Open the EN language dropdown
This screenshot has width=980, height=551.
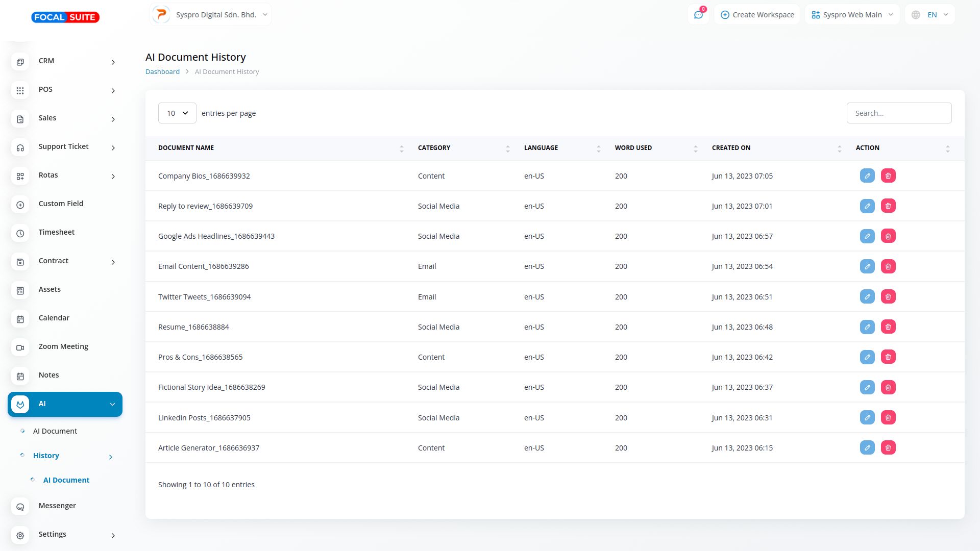931,15
